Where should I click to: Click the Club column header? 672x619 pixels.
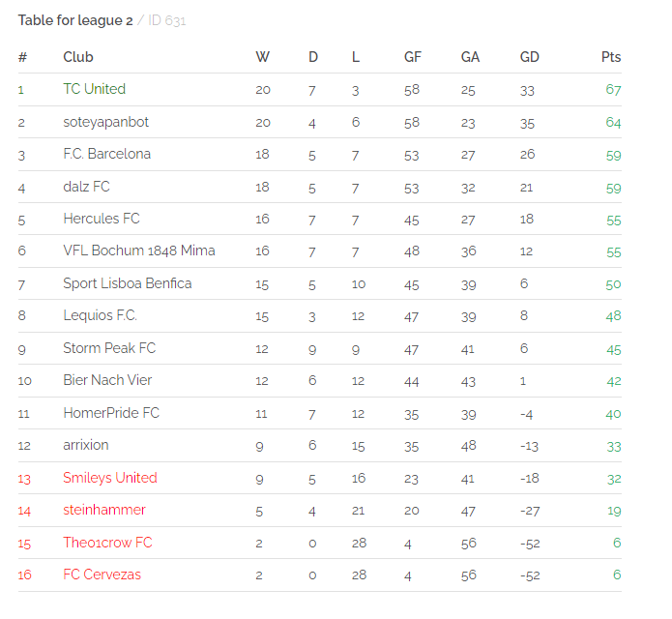point(78,57)
